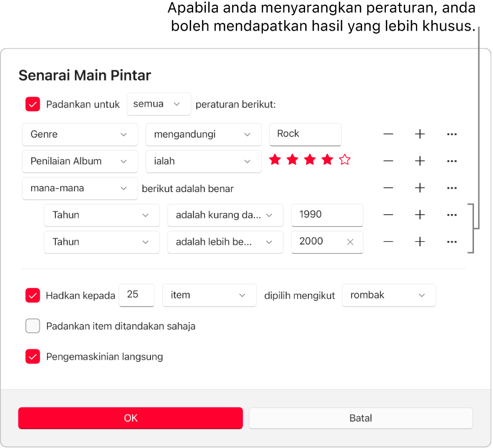Confirm the playlist with OK

pyautogui.click(x=130, y=418)
